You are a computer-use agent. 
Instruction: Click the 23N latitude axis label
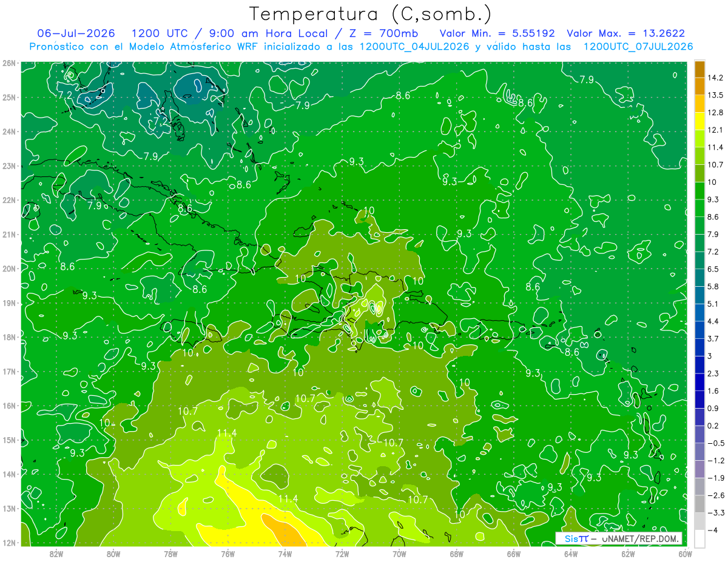[x=9, y=166]
